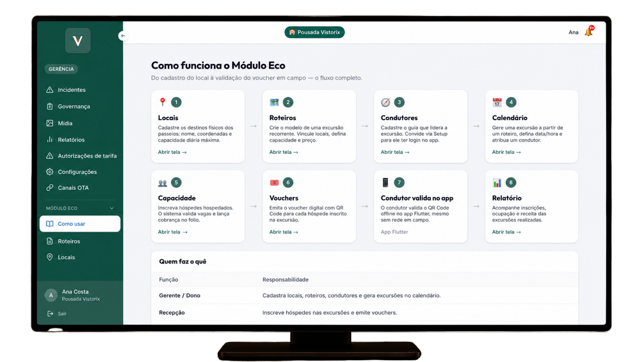644x362 pixels.
Task: Click the Gerente / Dono table row
Action: point(365,295)
